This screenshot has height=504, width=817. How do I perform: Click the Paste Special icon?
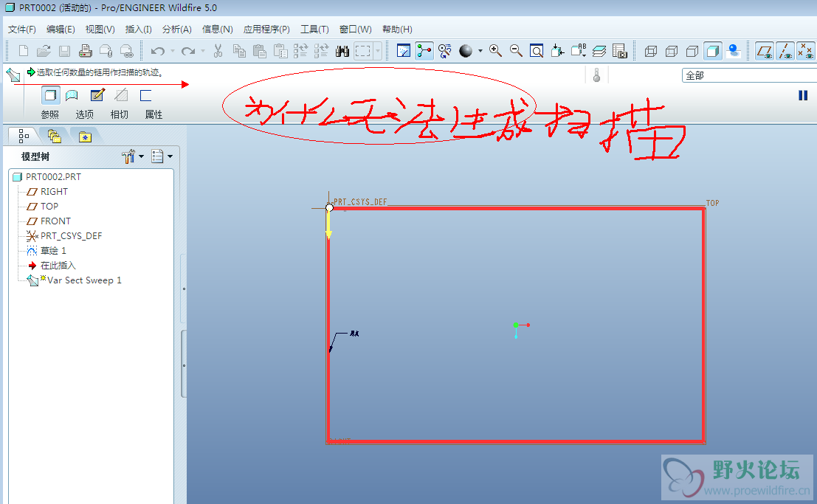(280, 51)
